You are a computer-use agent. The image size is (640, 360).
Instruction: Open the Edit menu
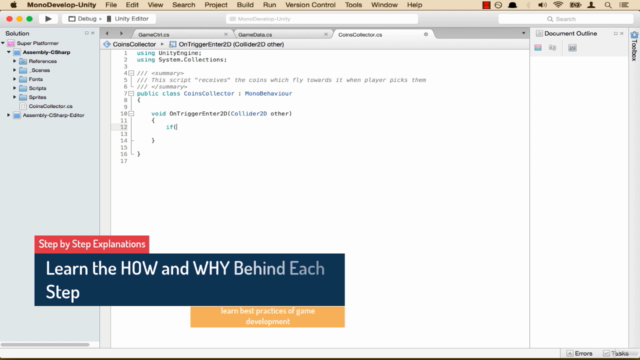click(132, 5)
